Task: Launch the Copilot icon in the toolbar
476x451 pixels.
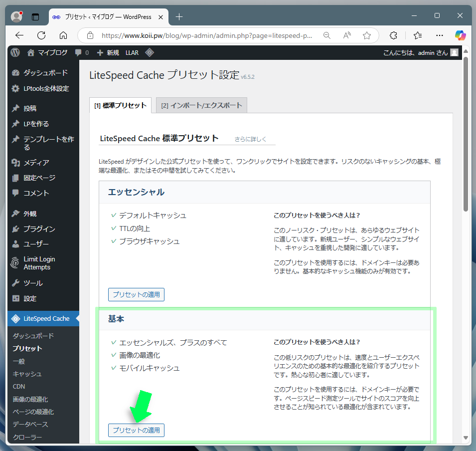Action: (460, 35)
